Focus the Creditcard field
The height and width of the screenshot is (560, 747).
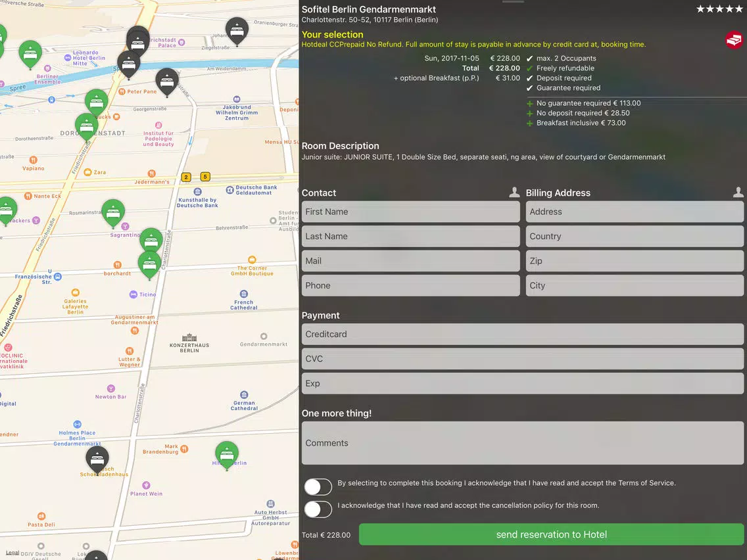pyautogui.click(x=523, y=335)
